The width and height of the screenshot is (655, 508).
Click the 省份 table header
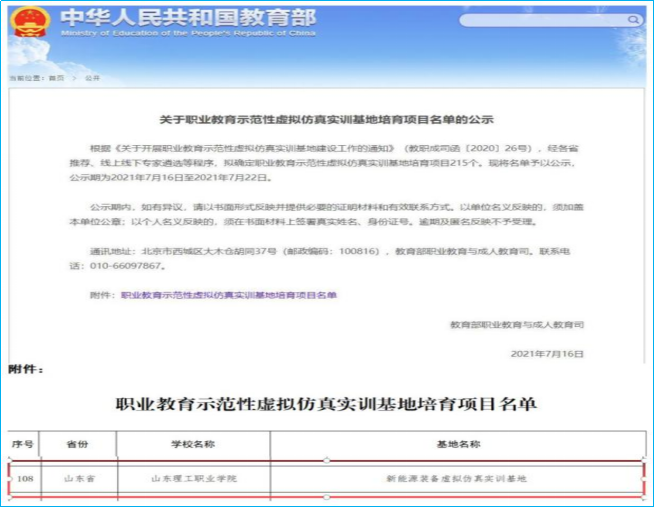78,444
